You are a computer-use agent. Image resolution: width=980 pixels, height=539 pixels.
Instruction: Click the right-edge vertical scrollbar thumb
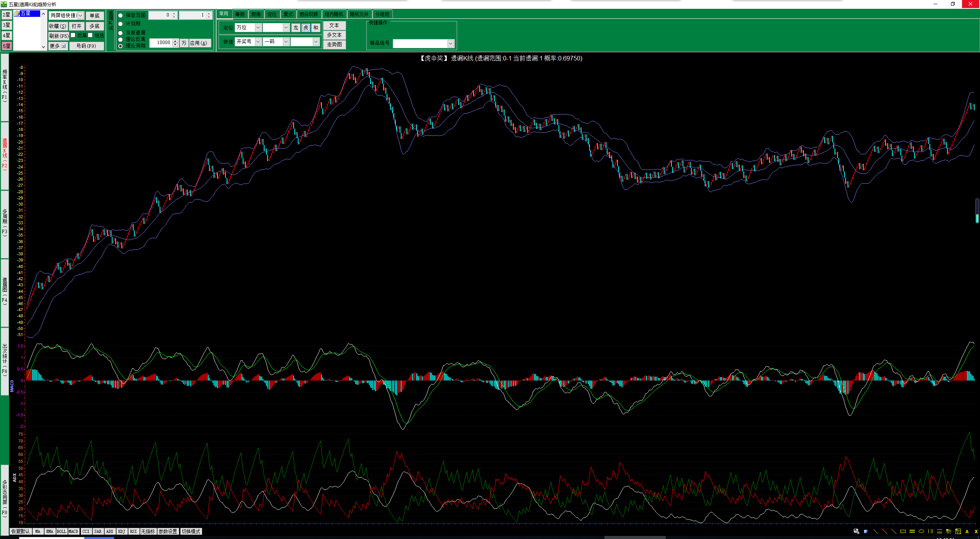tap(977, 211)
